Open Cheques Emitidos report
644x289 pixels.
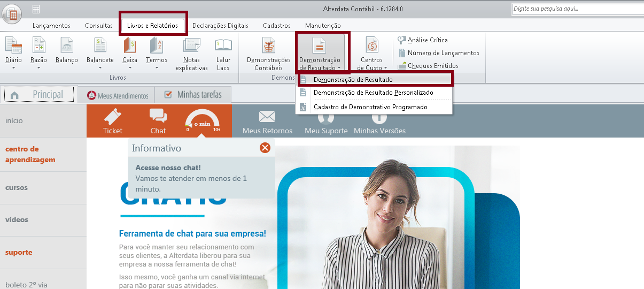click(428, 65)
